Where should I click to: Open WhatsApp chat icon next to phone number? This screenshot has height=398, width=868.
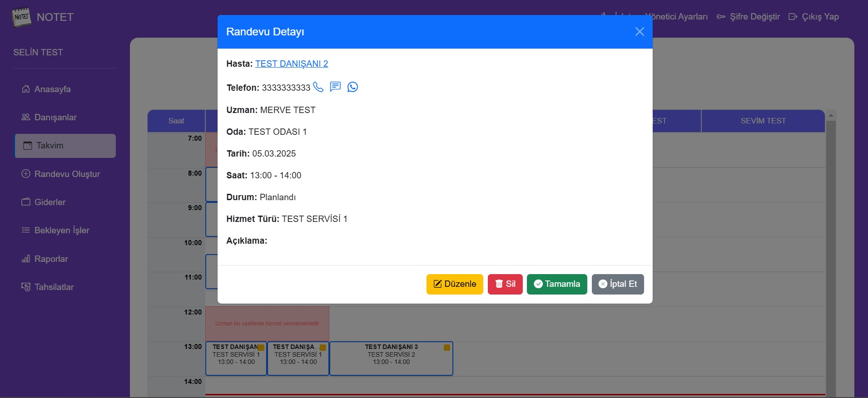coord(352,87)
